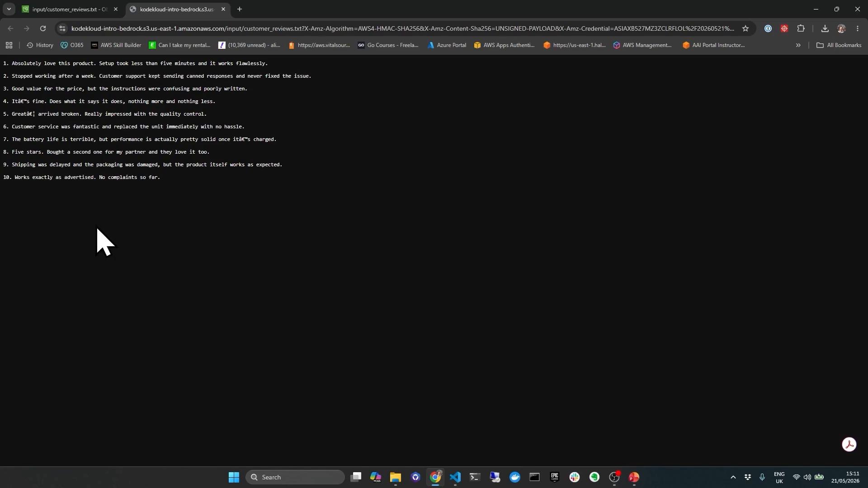This screenshot has height=488, width=868.
Task: Open the Chrome profile avatar
Action: [x=841, y=28]
